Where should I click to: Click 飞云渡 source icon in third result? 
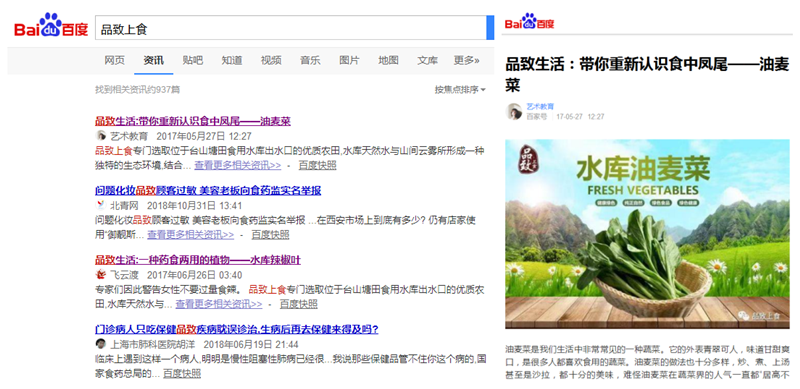coord(101,275)
